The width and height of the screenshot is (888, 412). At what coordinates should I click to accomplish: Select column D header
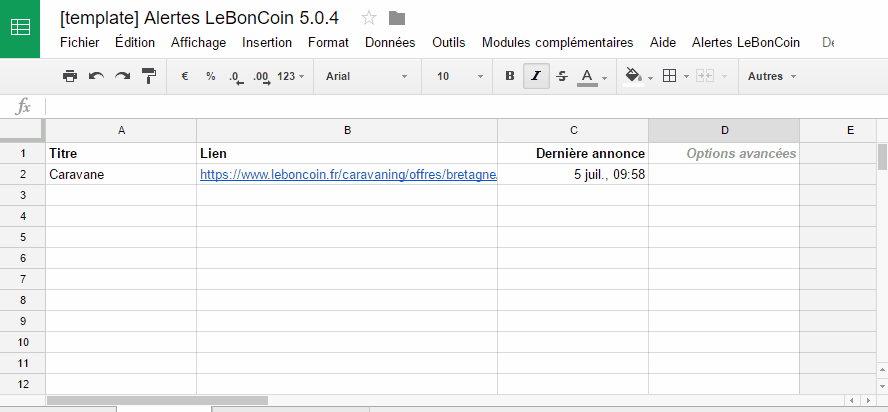click(x=724, y=130)
